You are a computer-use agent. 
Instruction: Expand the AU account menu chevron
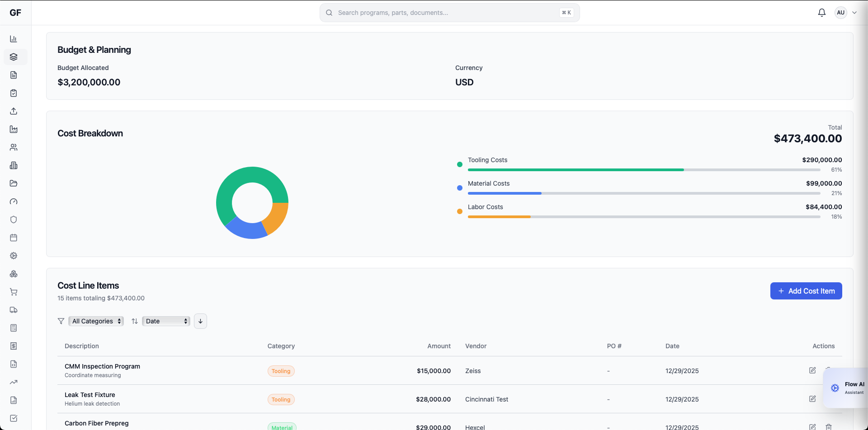(x=854, y=13)
